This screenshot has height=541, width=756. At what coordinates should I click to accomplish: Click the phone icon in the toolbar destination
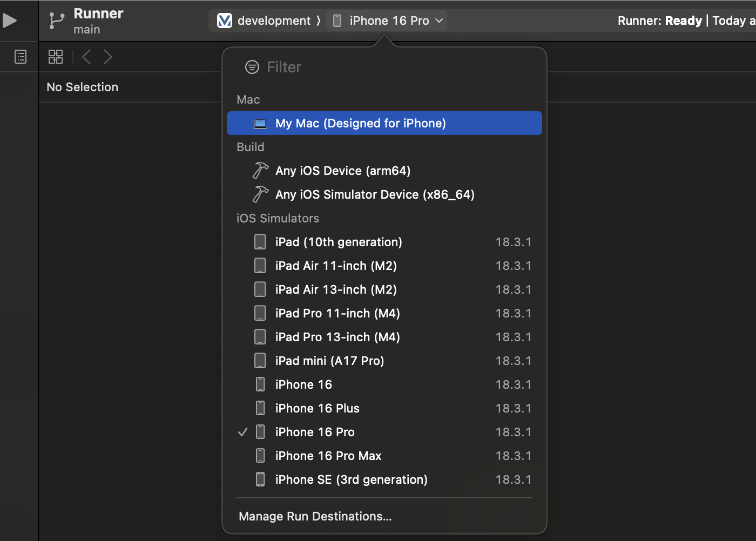pyautogui.click(x=337, y=21)
